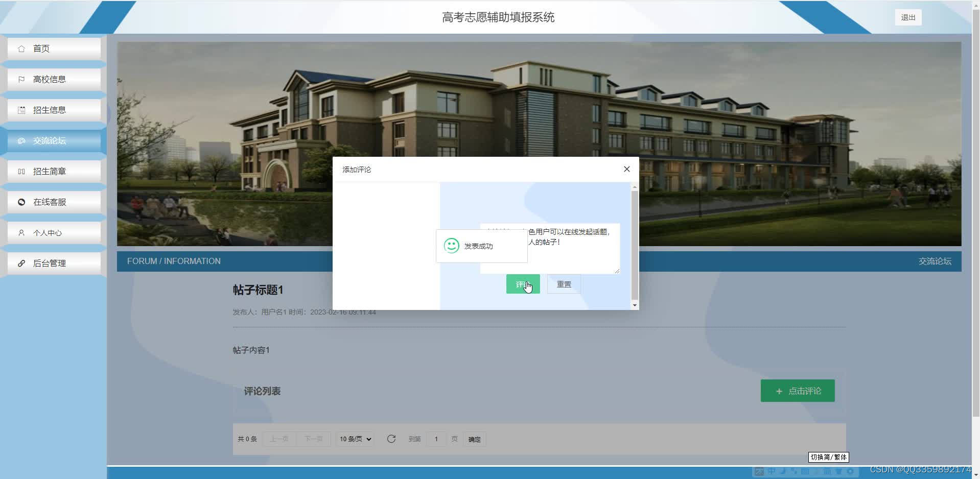Click the 高考志愿辅助填报系统 title
The height and width of the screenshot is (479, 980).
[x=498, y=17]
